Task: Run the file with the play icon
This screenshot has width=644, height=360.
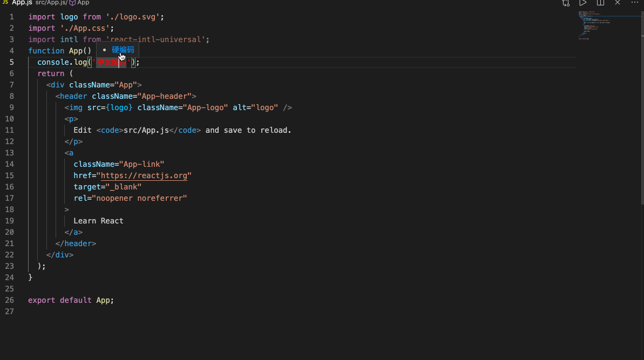Action: pyautogui.click(x=583, y=3)
